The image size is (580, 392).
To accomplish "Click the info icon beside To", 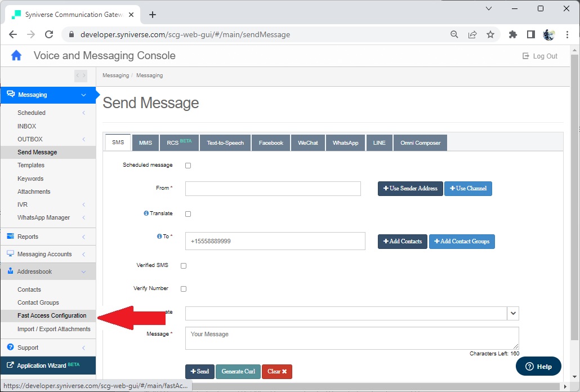I will tap(159, 237).
